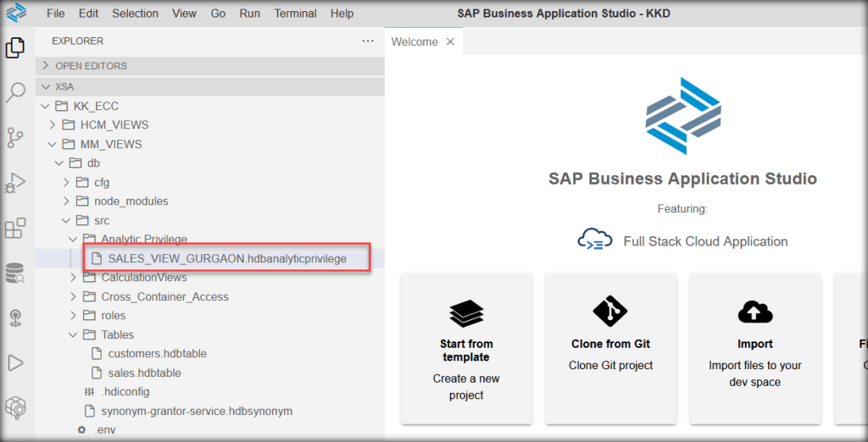
Task: Open the Extensions view icon
Action: [15, 229]
